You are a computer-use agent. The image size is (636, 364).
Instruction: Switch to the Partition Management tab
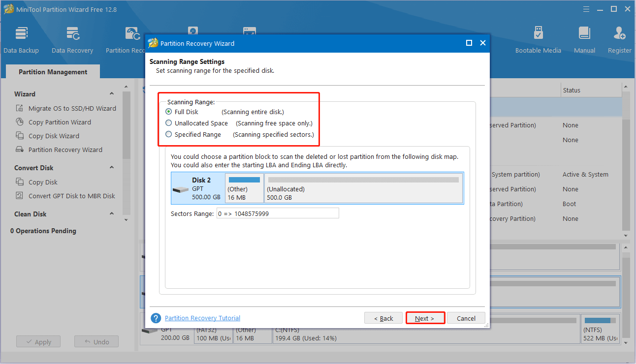click(52, 72)
